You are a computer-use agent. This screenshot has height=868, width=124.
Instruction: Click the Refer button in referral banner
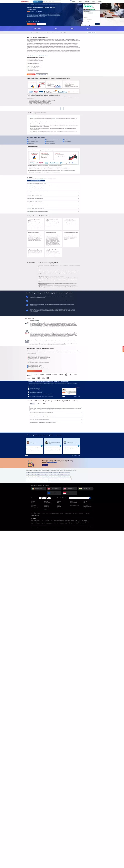(x=45, y=465)
